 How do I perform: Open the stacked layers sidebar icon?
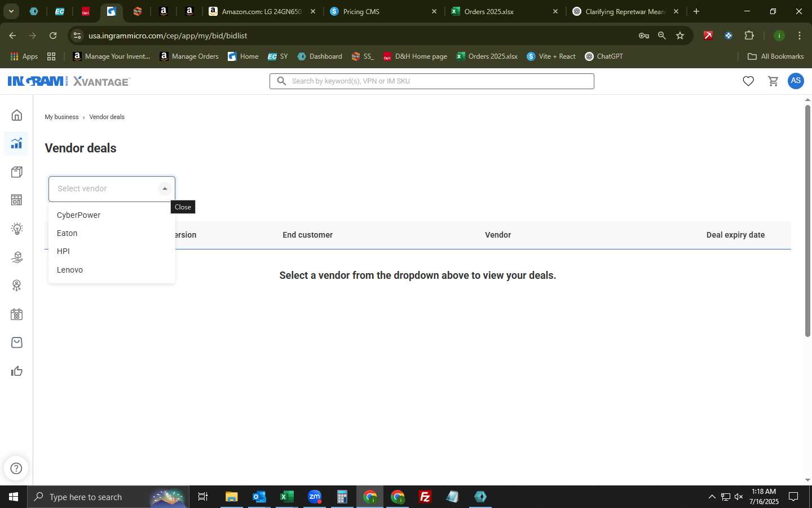point(17,257)
